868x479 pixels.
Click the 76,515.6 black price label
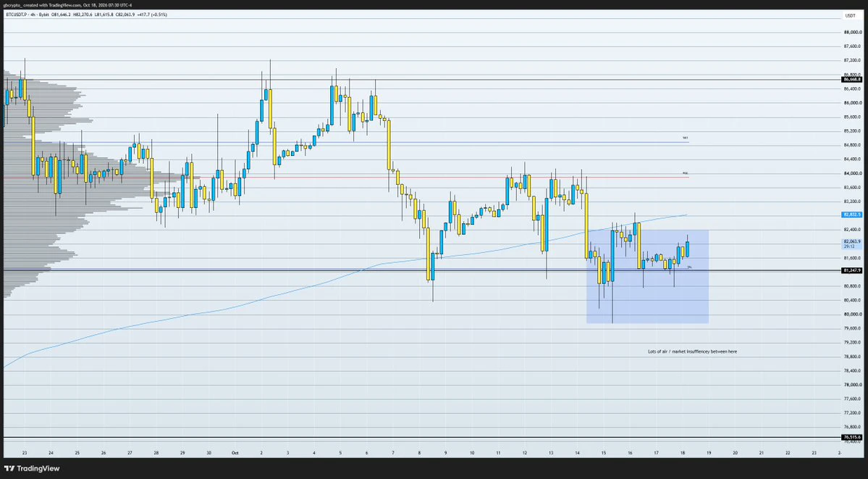[852, 438]
